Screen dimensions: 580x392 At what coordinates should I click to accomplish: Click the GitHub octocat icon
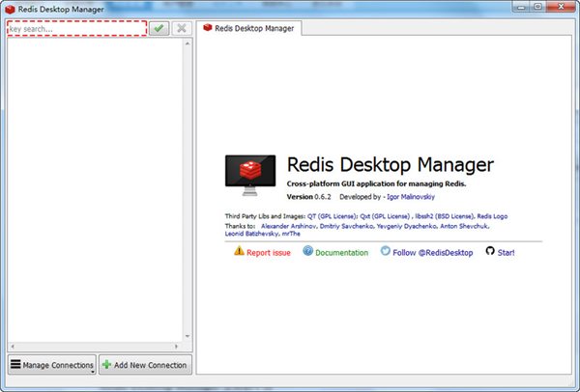tap(490, 251)
